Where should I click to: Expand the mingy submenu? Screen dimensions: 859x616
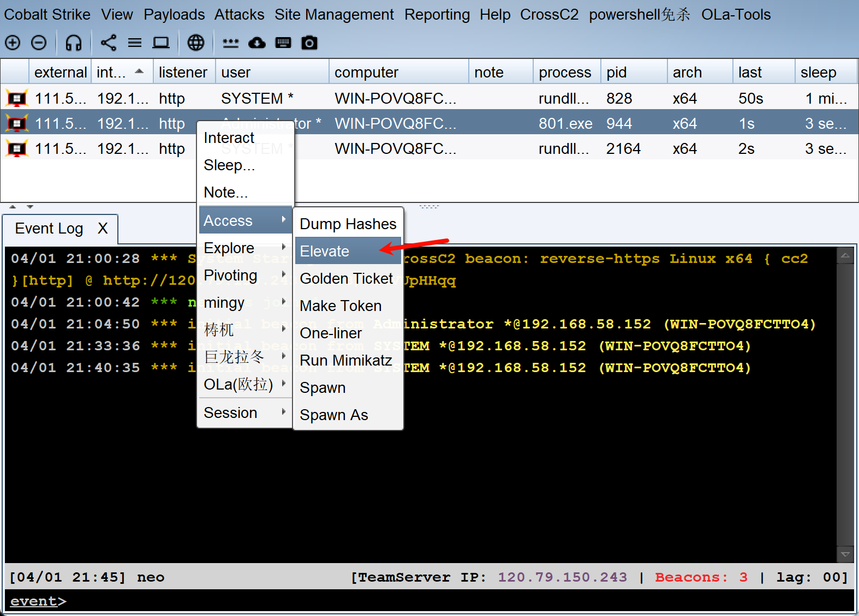245,302
